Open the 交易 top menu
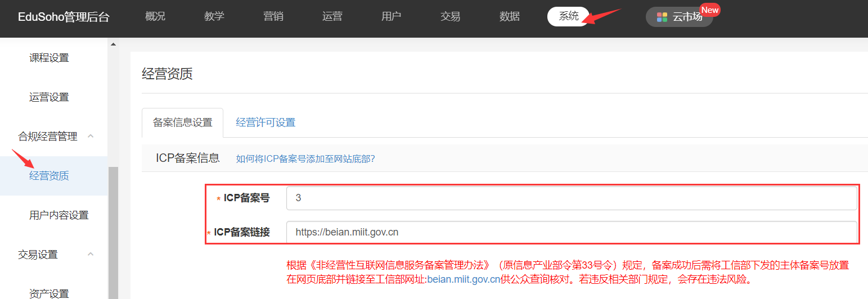868x299 pixels. 451,16
